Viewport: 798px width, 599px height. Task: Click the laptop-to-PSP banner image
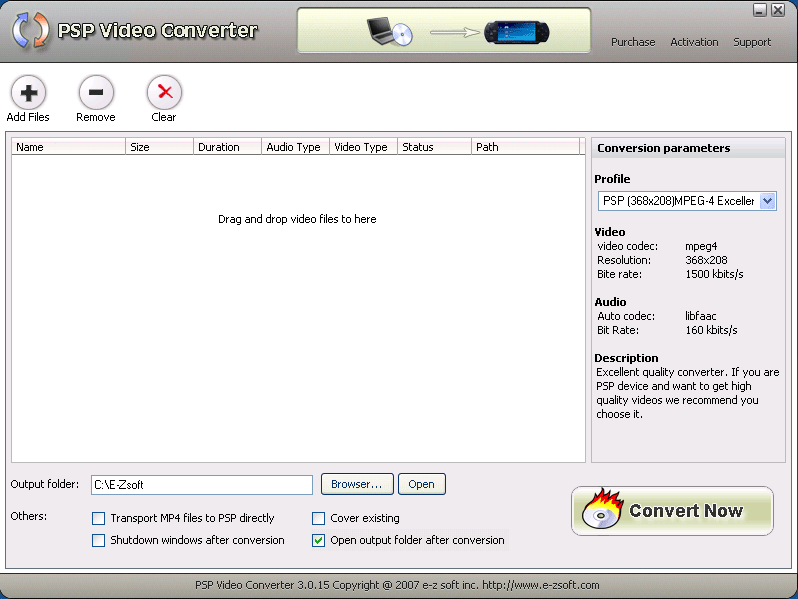click(444, 31)
